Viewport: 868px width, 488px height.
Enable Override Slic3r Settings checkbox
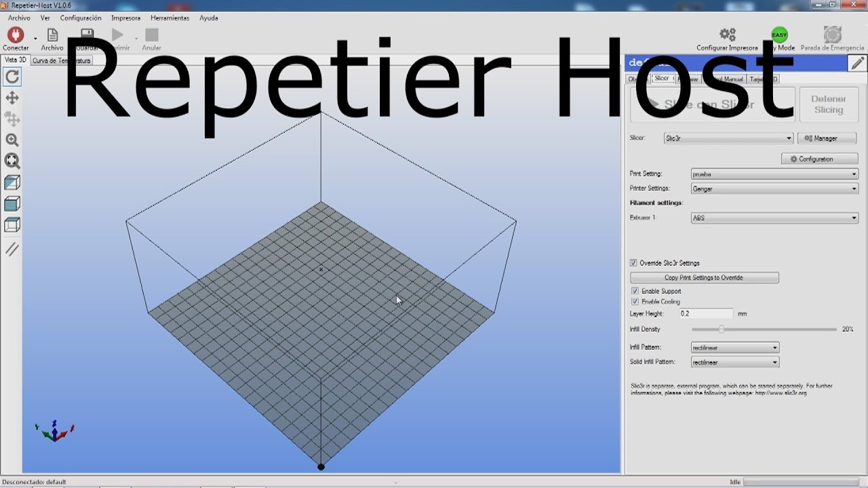(633, 263)
